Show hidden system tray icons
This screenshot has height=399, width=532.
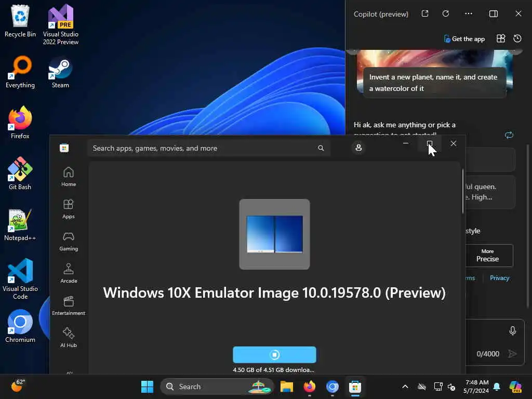pos(405,387)
